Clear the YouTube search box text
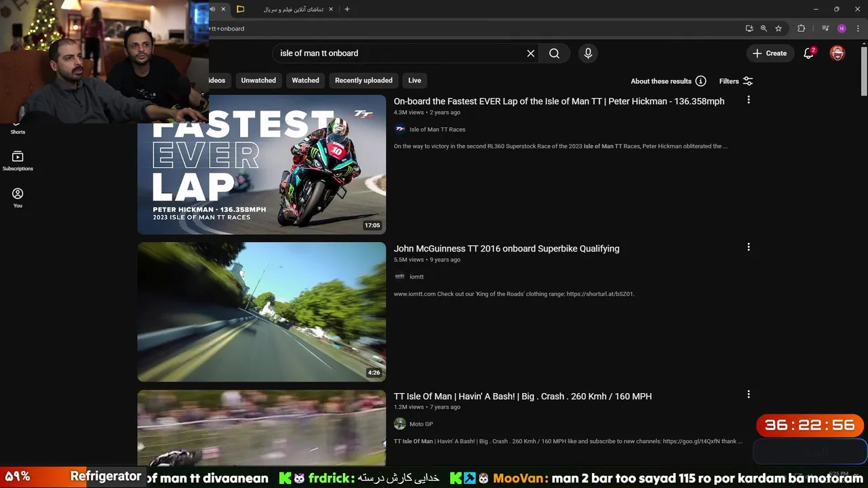Viewport: 868px width, 488px height. click(531, 54)
